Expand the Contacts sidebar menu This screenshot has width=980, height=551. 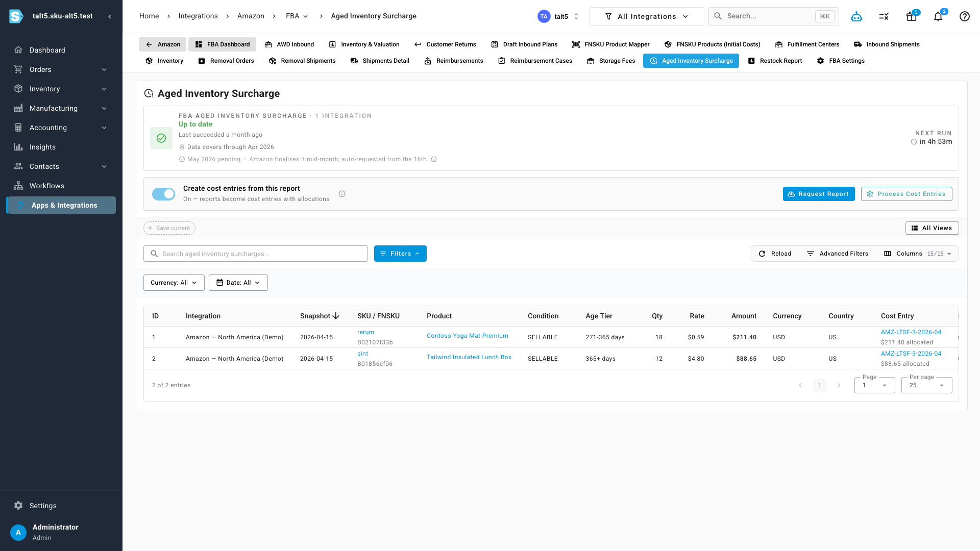point(61,166)
